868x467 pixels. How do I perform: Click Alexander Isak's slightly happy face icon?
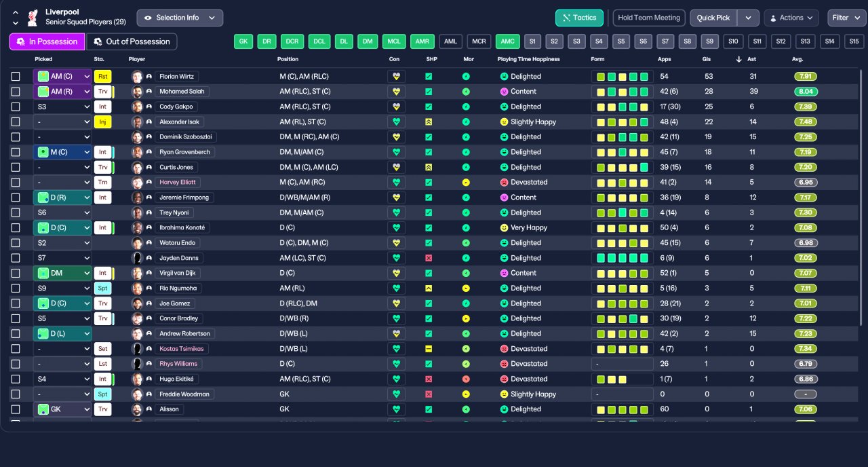point(504,122)
